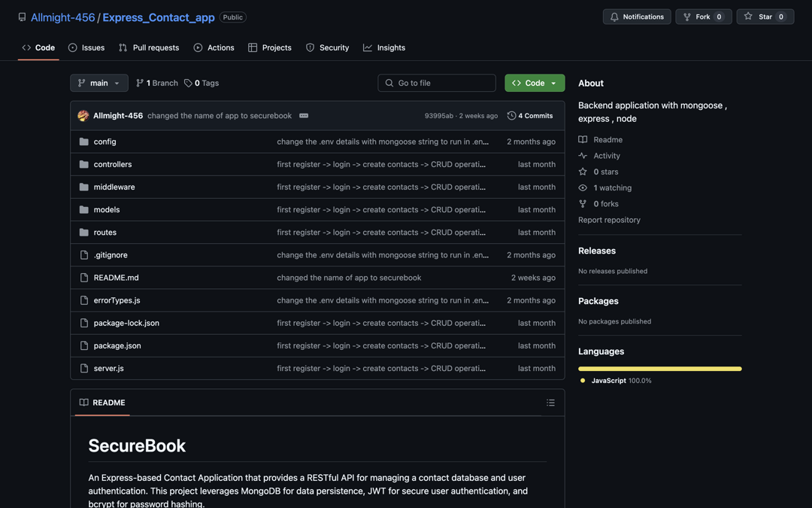Click the 0 Tags link
The image size is (812, 508).
(x=202, y=83)
